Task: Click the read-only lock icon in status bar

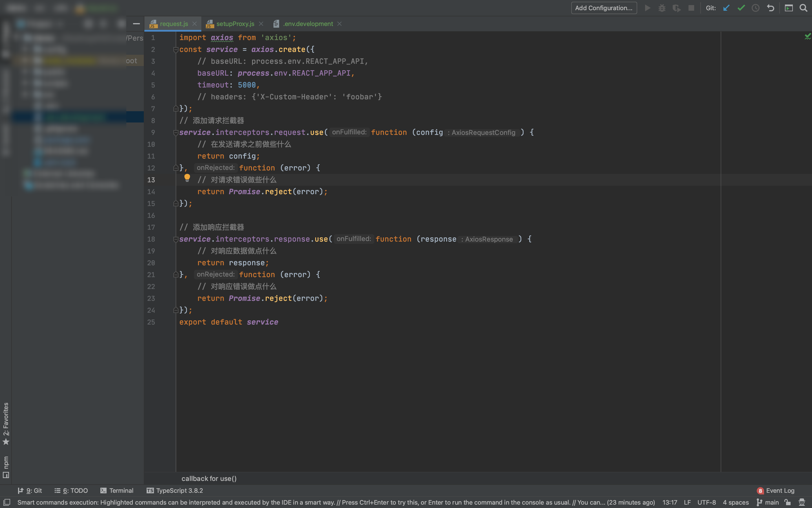Action: (787, 502)
